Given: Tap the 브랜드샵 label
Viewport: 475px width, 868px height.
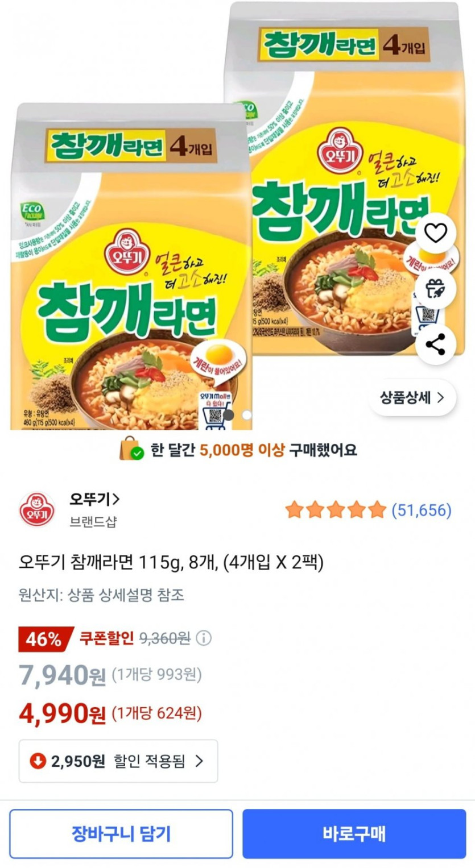Looking at the screenshot, I should 93,522.
